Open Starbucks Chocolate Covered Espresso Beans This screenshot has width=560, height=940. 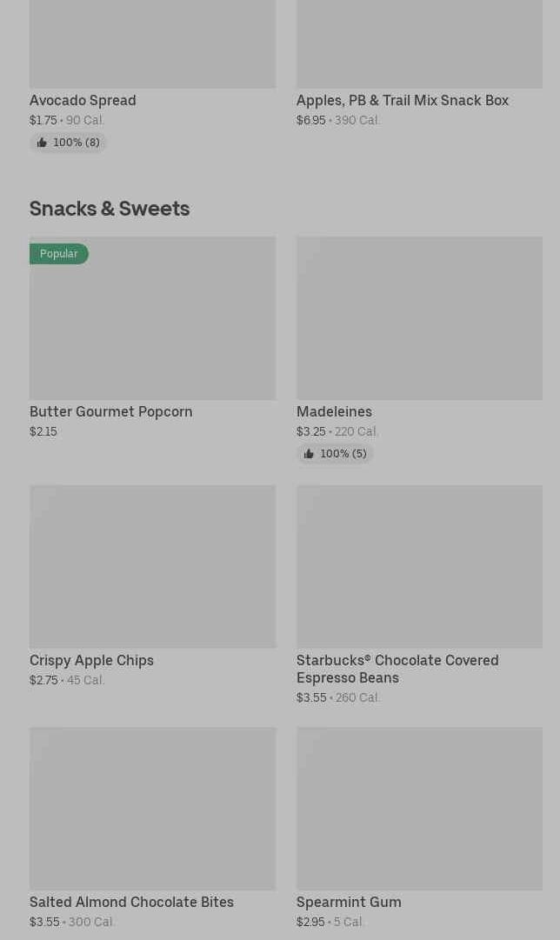click(397, 669)
